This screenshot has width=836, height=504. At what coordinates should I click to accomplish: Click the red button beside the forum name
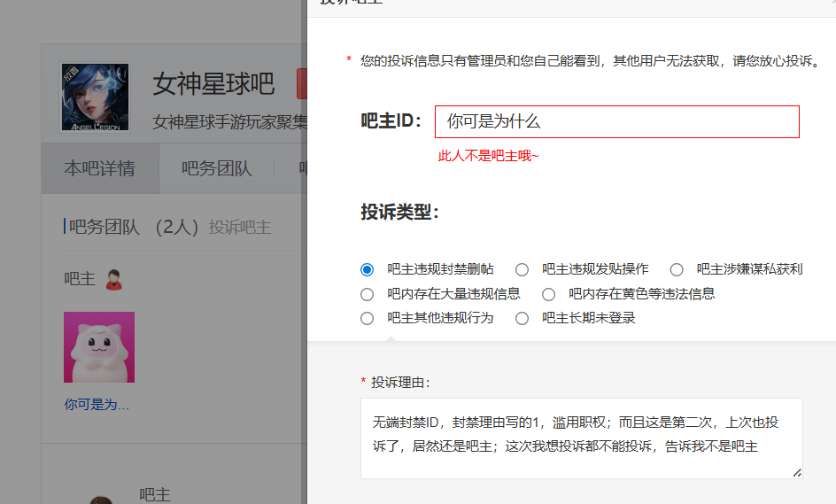tap(301, 84)
